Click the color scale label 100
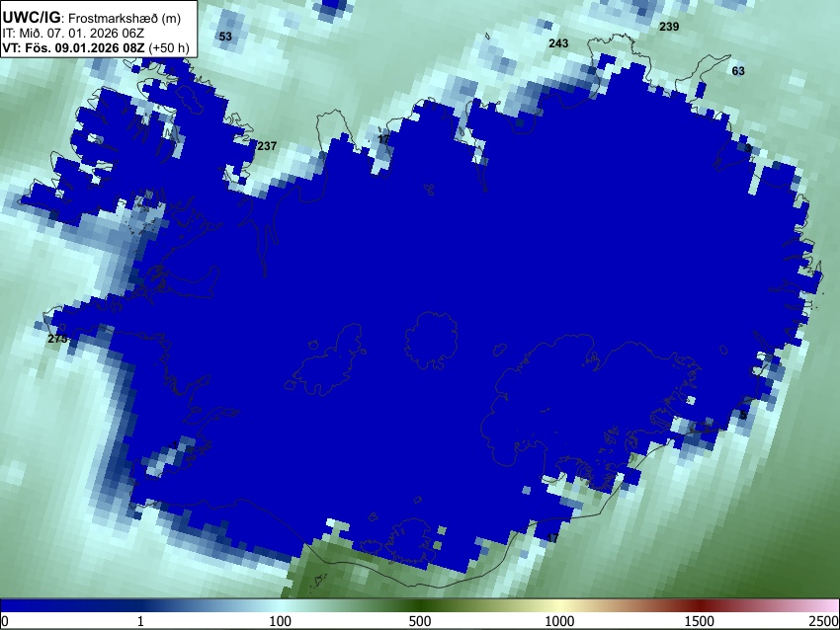This screenshot has height=630, width=840. coord(280,621)
